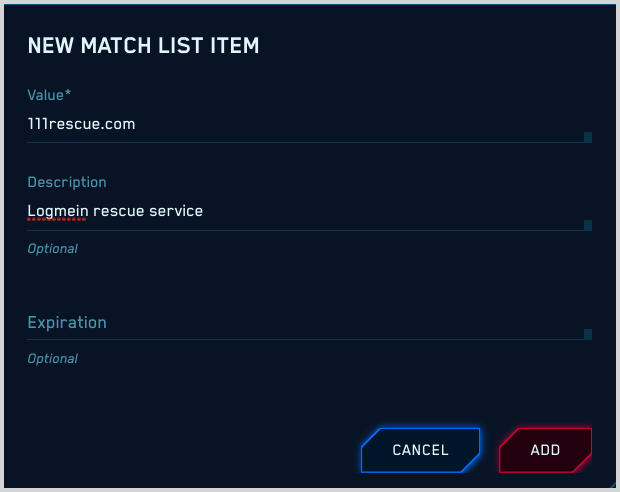This screenshot has width=620, height=492.
Task: Click the asterisk beside the Value label
Action: [68, 94]
